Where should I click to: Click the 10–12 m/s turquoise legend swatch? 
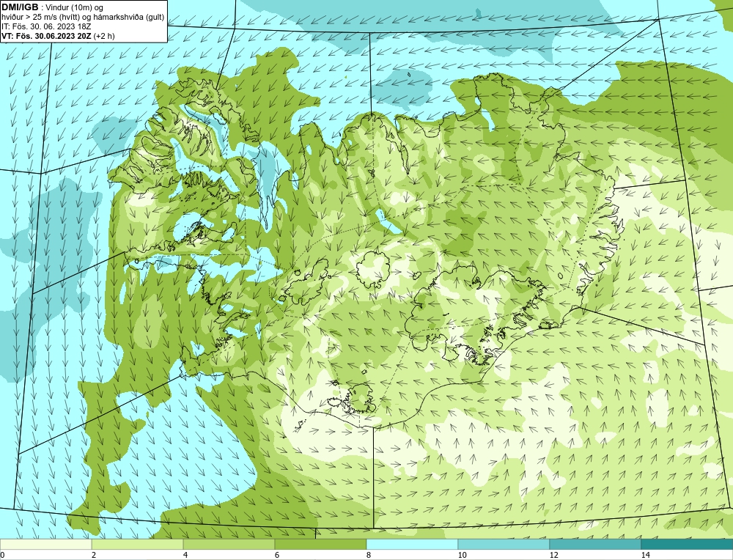[x=504, y=545]
